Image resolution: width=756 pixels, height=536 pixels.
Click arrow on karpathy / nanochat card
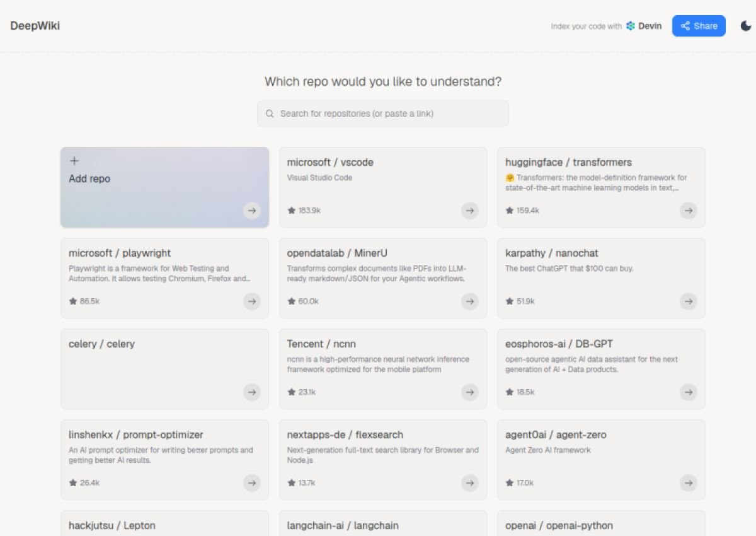pos(689,301)
